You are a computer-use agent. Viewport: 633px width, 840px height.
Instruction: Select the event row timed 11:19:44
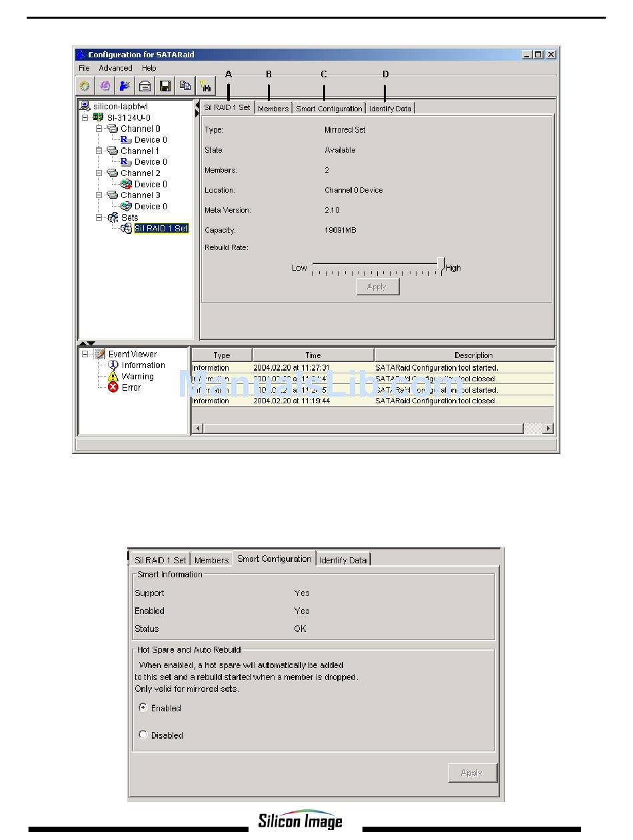372,401
